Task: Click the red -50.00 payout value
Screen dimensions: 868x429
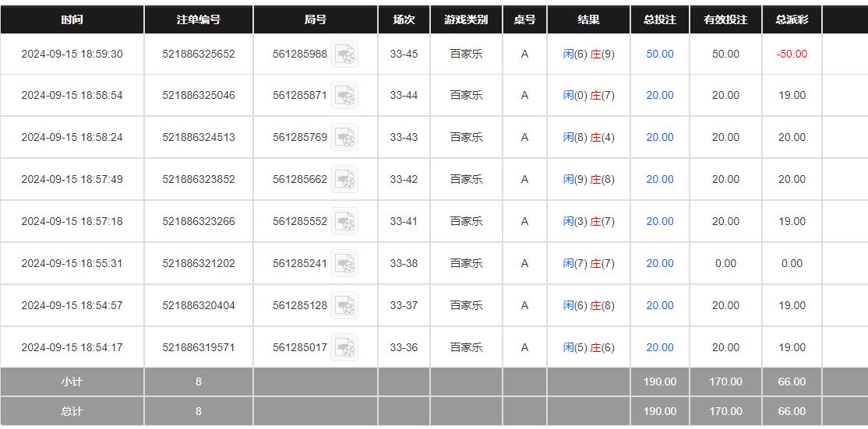Action: point(792,55)
